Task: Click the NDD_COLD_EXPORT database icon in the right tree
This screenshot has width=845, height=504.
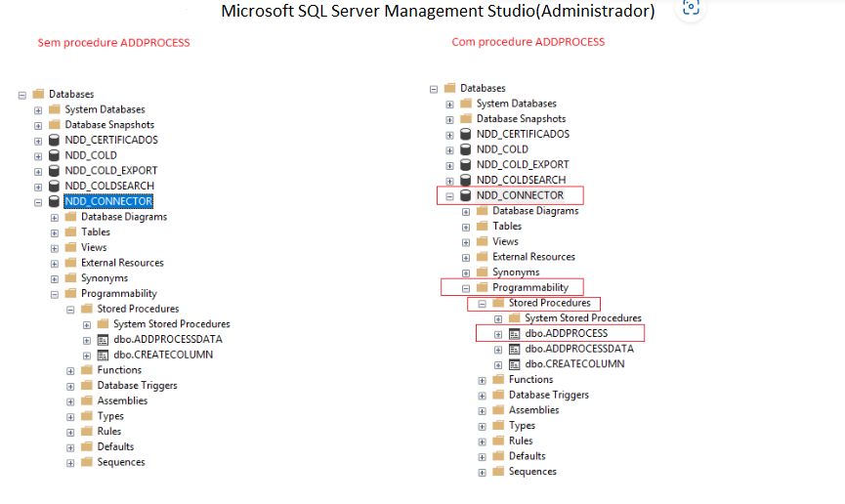Action: click(x=466, y=165)
